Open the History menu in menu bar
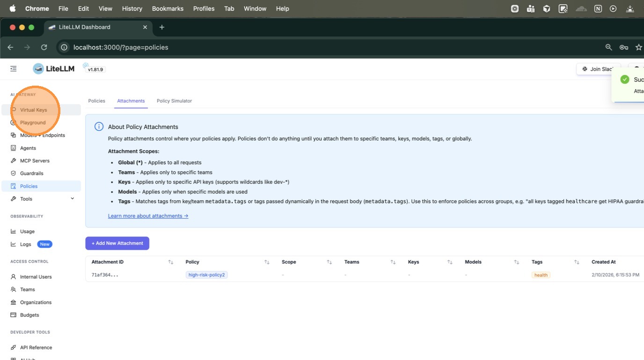The height and width of the screenshot is (360, 644). tap(132, 8)
